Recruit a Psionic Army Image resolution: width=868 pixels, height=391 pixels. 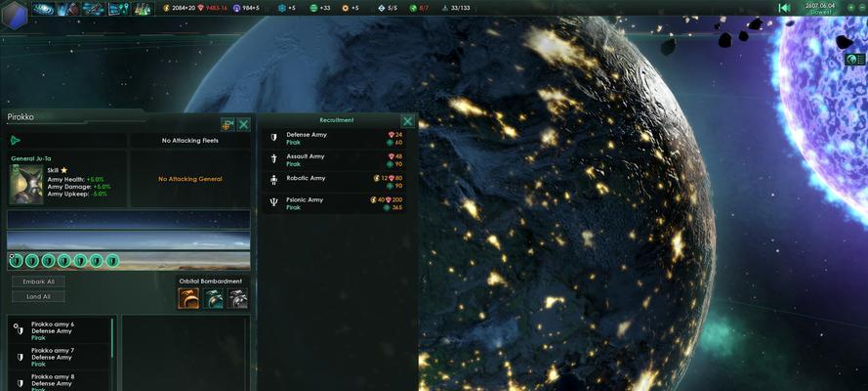click(334, 203)
